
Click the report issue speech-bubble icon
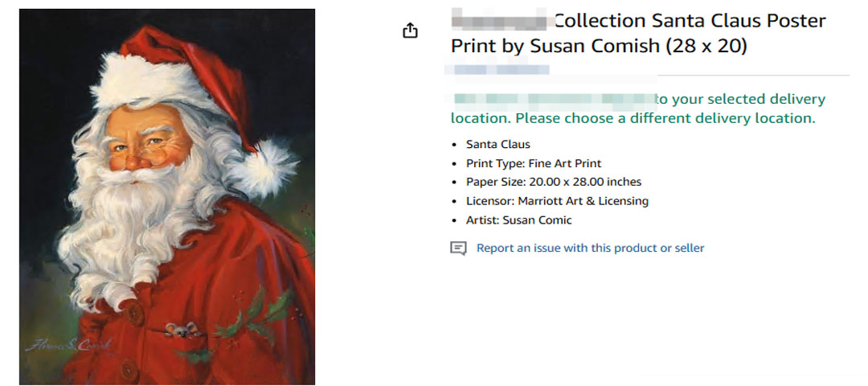coord(458,248)
